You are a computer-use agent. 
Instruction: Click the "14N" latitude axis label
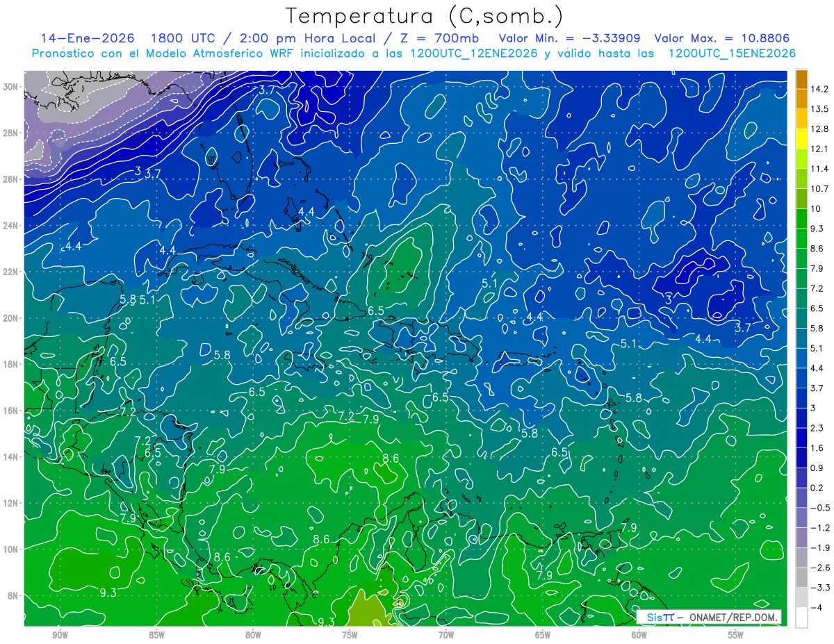pos(12,456)
